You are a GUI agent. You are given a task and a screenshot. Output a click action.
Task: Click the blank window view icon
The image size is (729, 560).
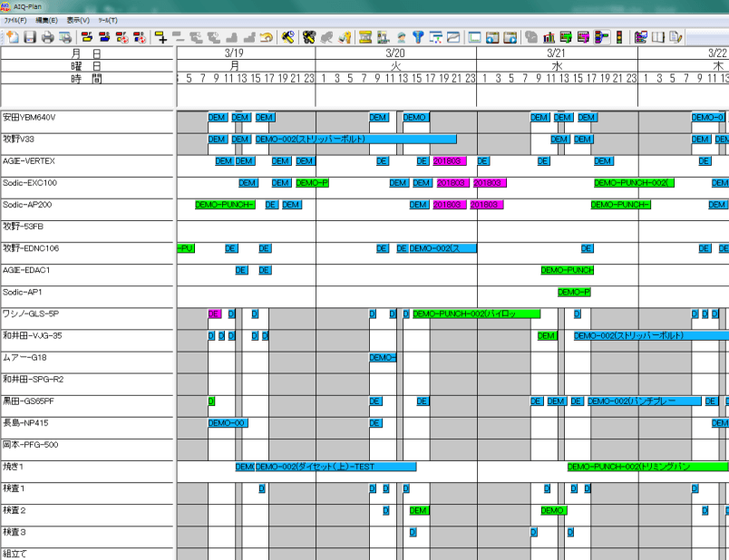click(x=475, y=37)
